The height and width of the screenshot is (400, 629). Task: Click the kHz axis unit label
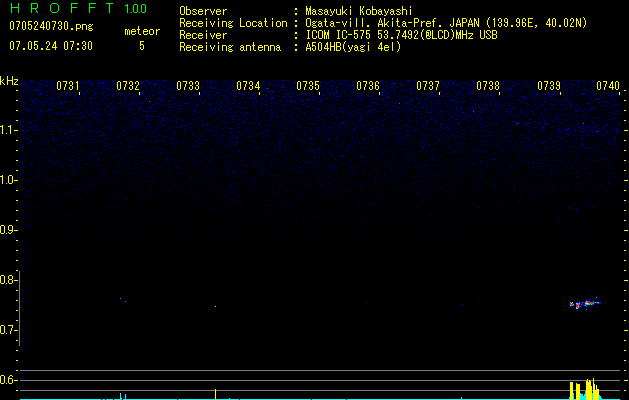[9, 81]
